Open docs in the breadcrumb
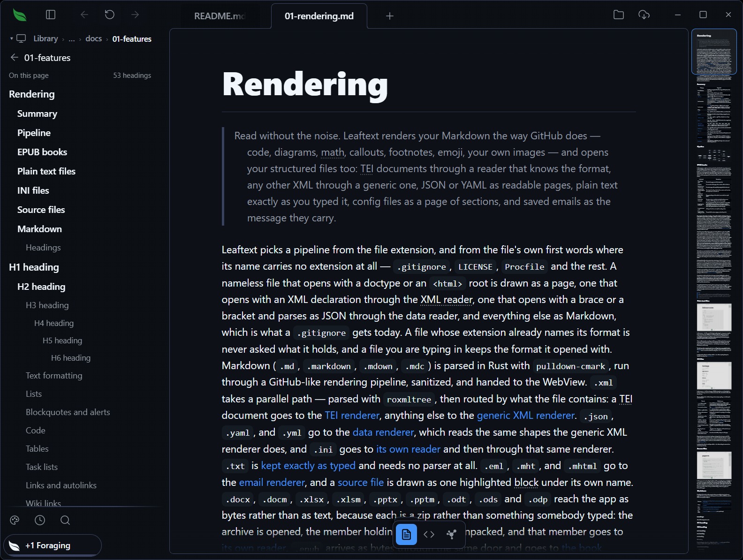This screenshot has width=743, height=560. [x=94, y=38]
